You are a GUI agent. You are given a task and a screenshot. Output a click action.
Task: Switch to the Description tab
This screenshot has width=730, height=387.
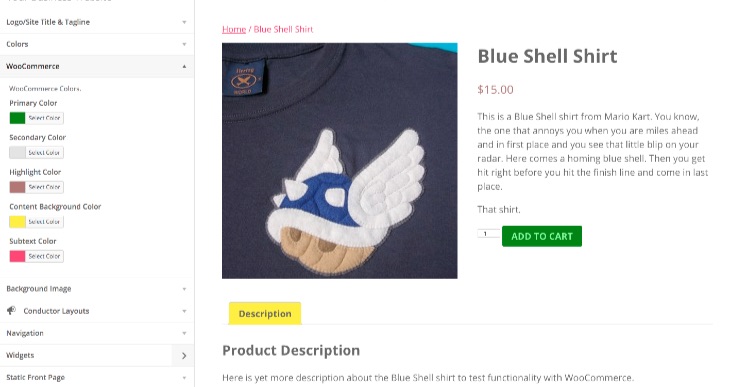(x=265, y=313)
